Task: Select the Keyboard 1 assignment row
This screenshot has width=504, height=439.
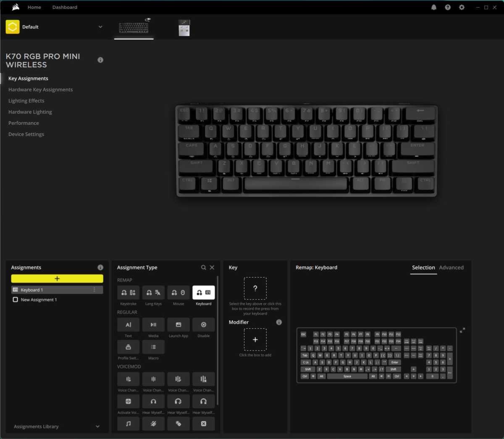Action: 57,290
